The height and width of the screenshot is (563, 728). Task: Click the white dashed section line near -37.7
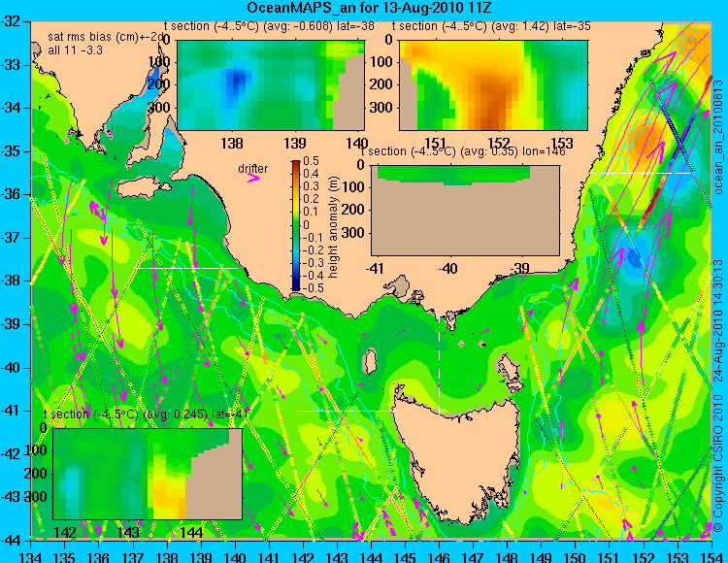[187, 268]
